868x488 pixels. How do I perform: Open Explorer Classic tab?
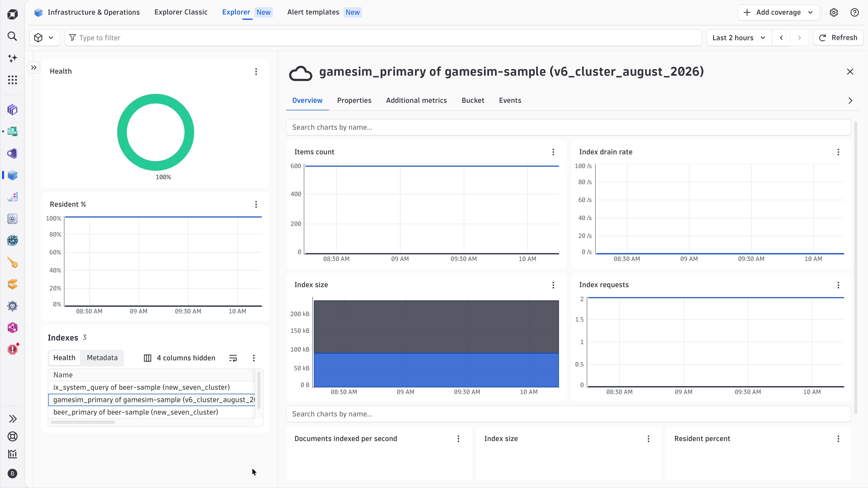pyautogui.click(x=181, y=12)
